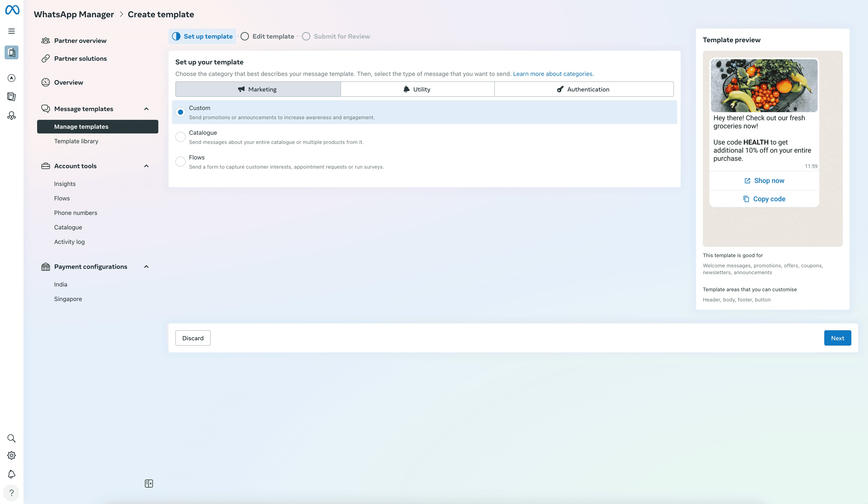Click Copy code button text in preview
This screenshot has height=504, width=868.
(x=769, y=199)
